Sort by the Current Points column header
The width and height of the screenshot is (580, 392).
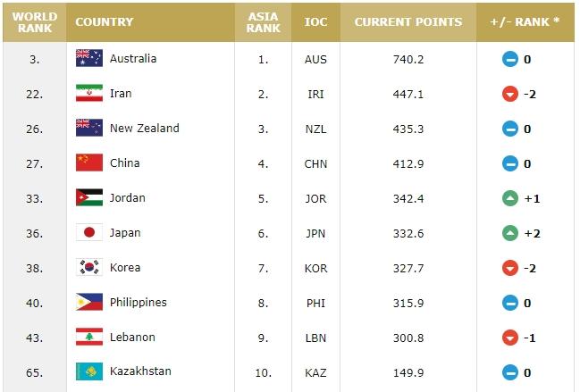408,22
